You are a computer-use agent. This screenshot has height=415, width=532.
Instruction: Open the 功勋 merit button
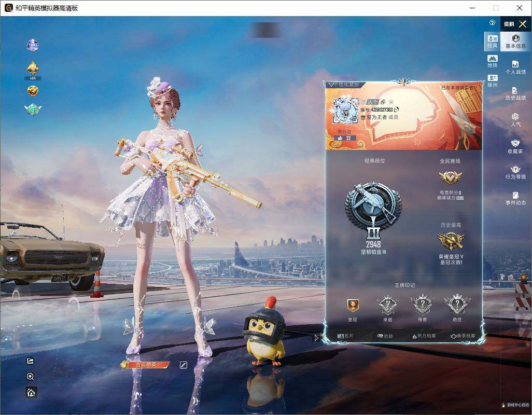click(x=385, y=336)
